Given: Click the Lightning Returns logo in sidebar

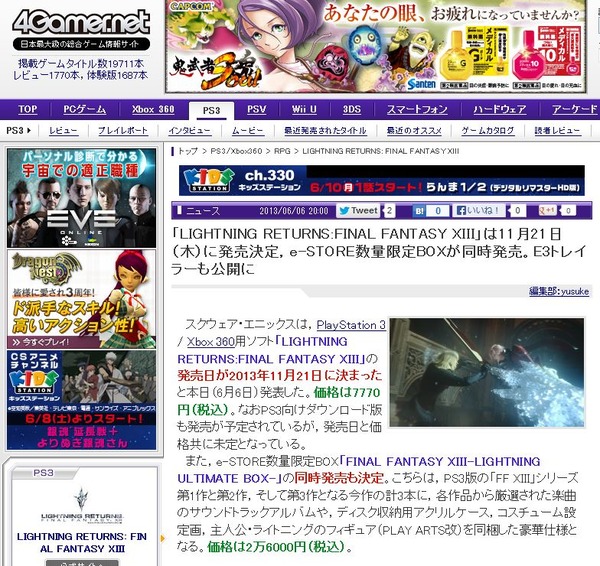Looking at the screenshot, I should point(82,505).
